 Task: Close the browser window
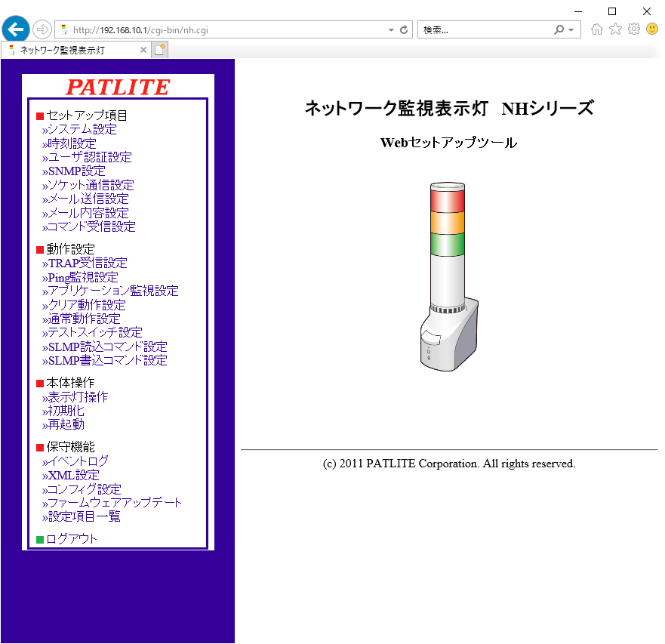pos(647,11)
